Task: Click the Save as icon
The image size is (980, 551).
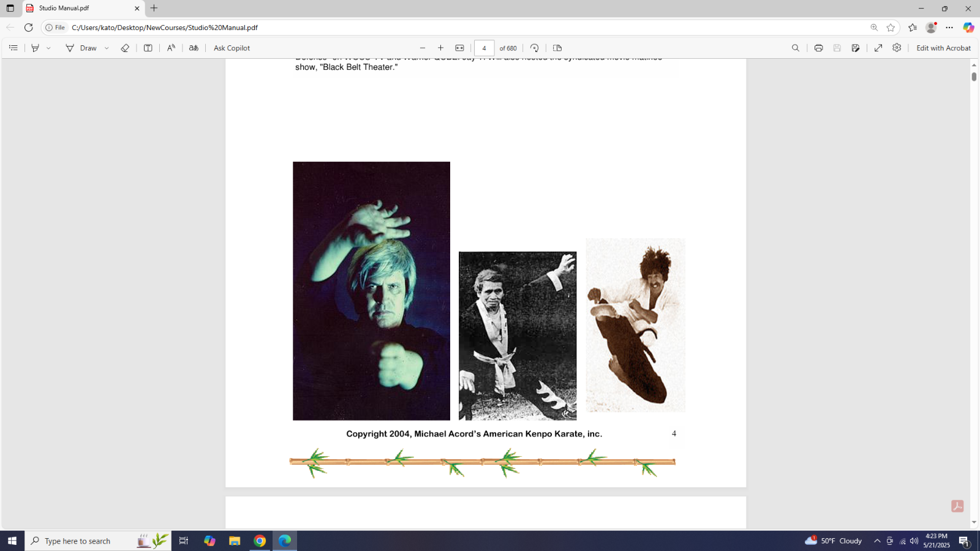Action: click(x=856, y=48)
